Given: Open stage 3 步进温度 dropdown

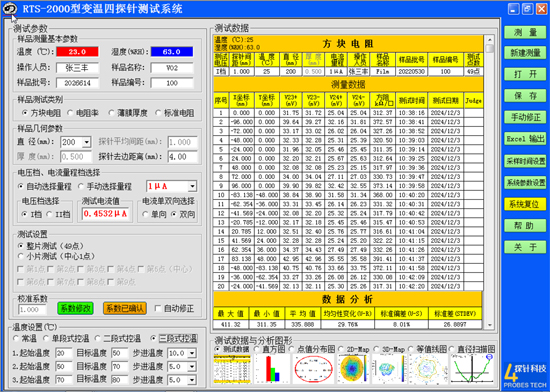Looking at the screenshot, I should click(x=192, y=380).
